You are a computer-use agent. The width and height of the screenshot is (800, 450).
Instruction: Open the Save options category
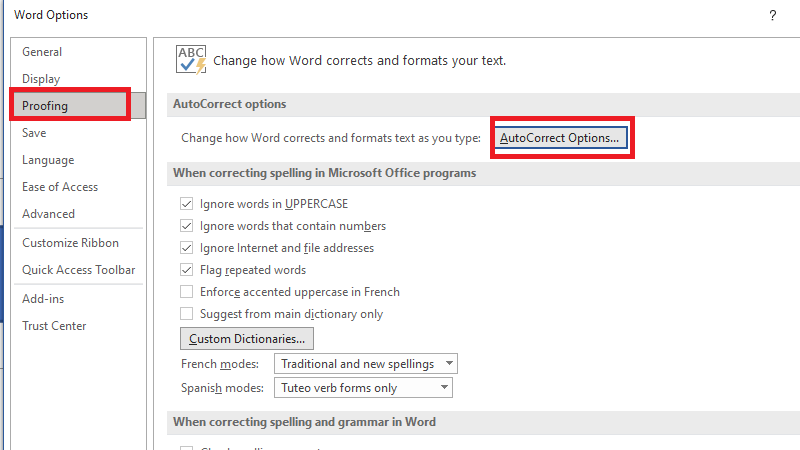tap(34, 133)
